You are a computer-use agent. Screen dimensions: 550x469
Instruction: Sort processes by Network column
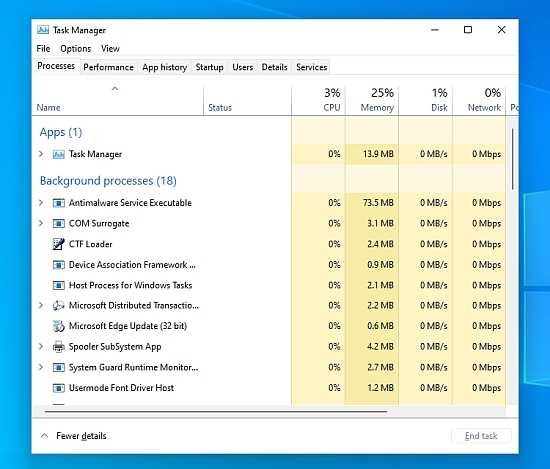tap(479, 101)
